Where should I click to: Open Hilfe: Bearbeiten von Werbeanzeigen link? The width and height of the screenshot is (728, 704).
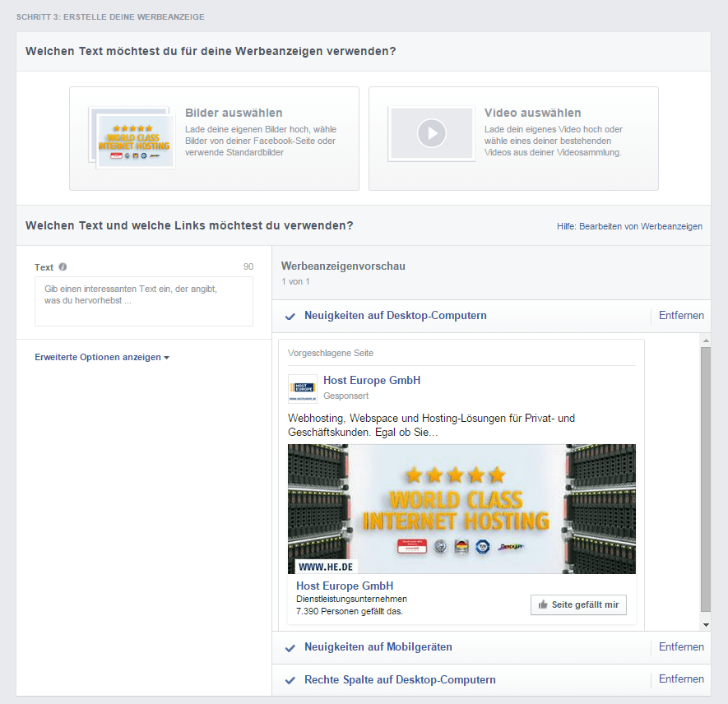(x=629, y=226)
